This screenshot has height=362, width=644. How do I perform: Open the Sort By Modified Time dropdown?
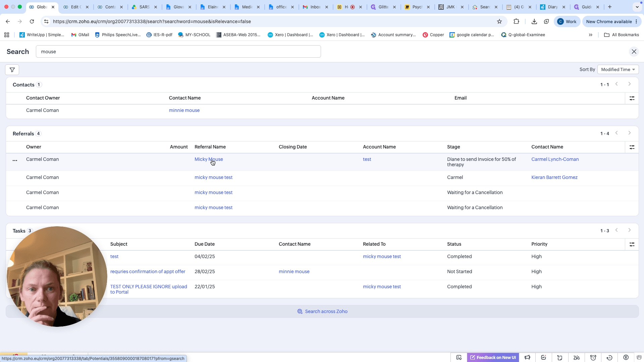pos(618,69)
